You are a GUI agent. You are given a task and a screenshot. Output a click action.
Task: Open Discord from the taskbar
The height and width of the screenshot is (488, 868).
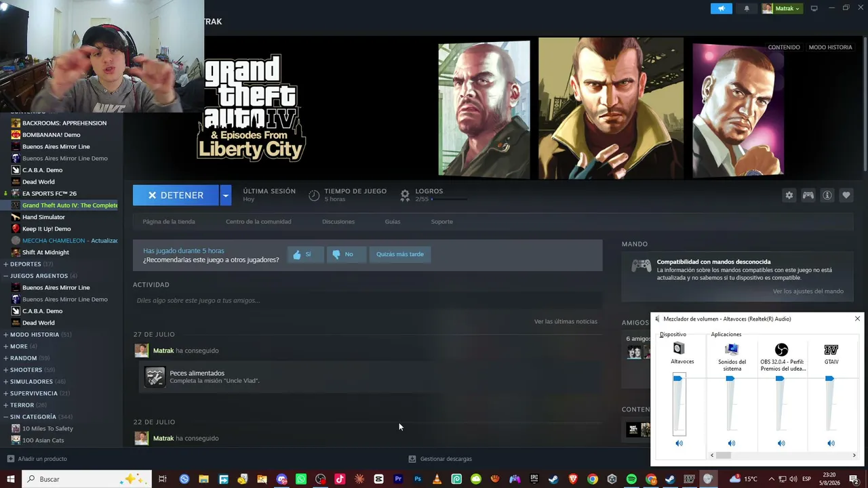(281, 479)
